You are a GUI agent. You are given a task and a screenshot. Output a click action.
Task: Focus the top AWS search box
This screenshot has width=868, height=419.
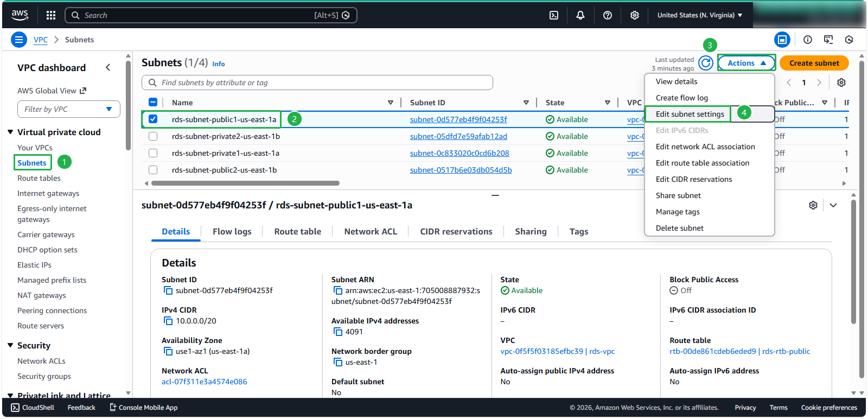[x=211, y=15]
